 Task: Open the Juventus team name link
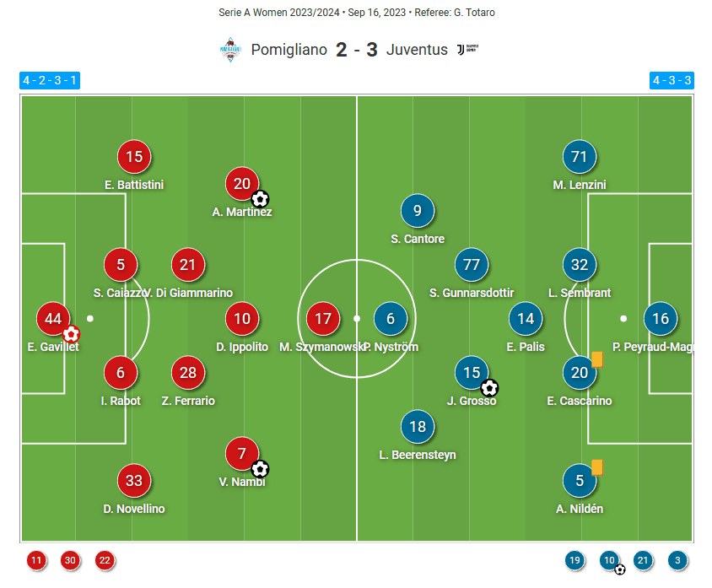click(417, 49)
